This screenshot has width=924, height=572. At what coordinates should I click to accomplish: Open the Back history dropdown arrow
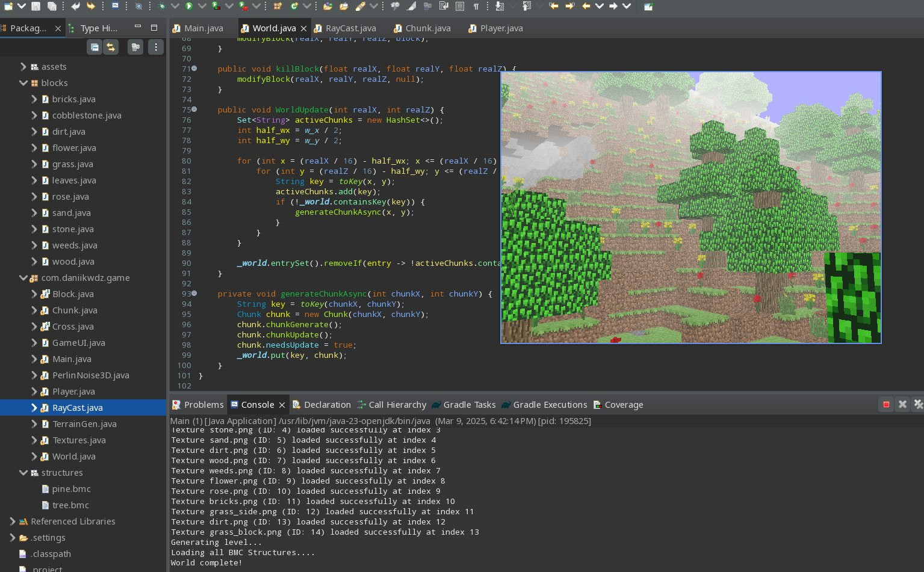click(x=600, y=6)
